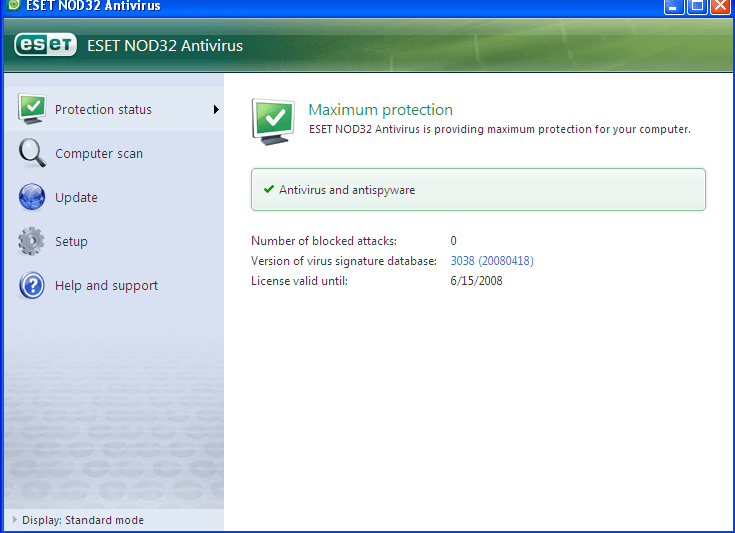Viewport: 735px width, 533px height.
Task: Open virus signature database link 3038 (20080418)
Action: [x=492, y=260]
